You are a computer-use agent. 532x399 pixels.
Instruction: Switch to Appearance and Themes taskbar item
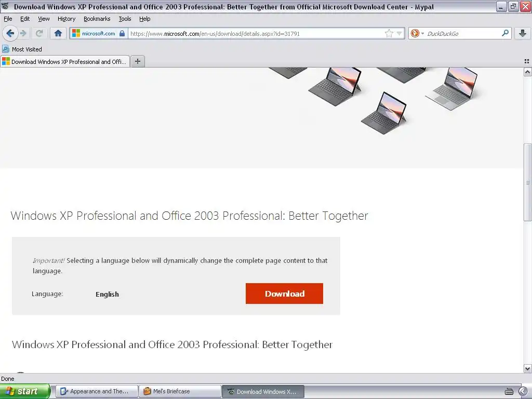point(97,391)
